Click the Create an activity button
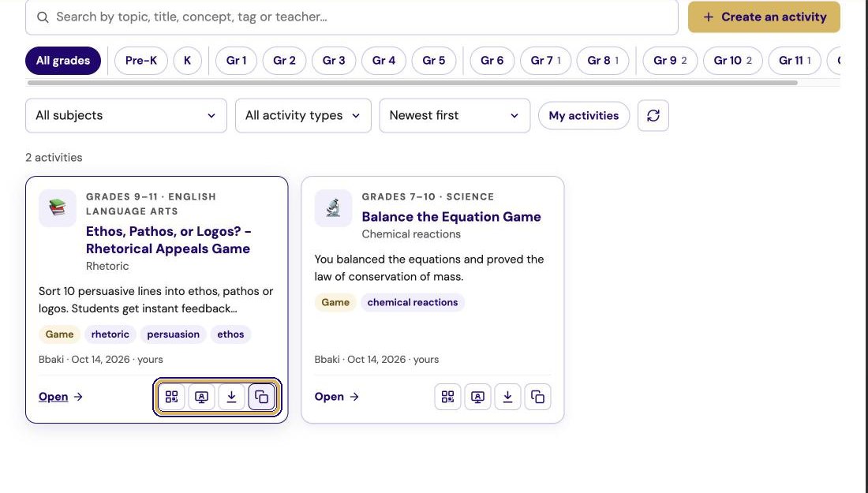Image resolution: width=868 pixels, height=493 pixels. click(x=764, y=17)
